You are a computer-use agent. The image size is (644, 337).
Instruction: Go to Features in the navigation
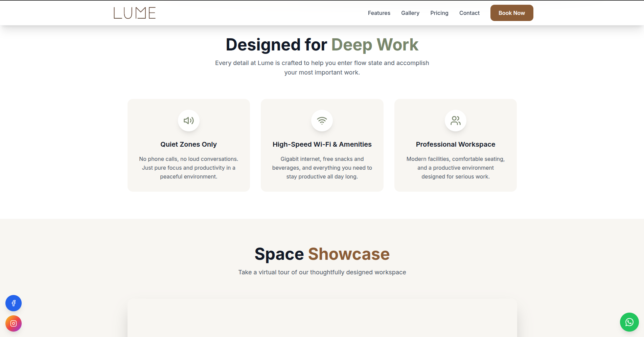pyautogui.click(x=379, y=13)
